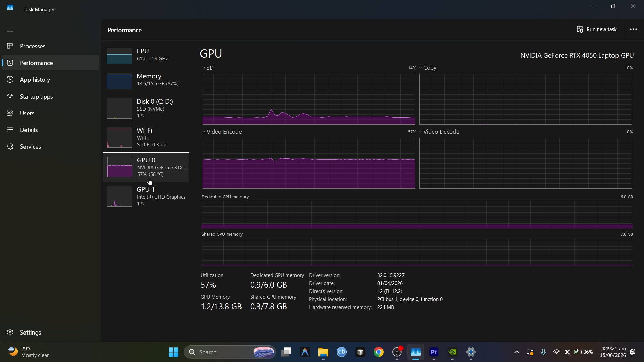Screen dimensions: 644x362
Task: Open Adobe Premiere Pro from taskbar
Action: tap(434, 352)
